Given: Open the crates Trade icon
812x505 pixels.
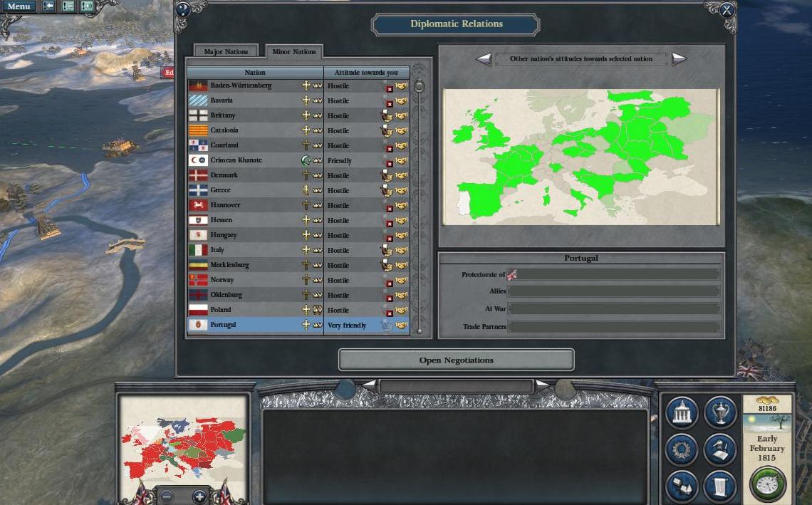Looking at the screenshot, I should [682, 486].
